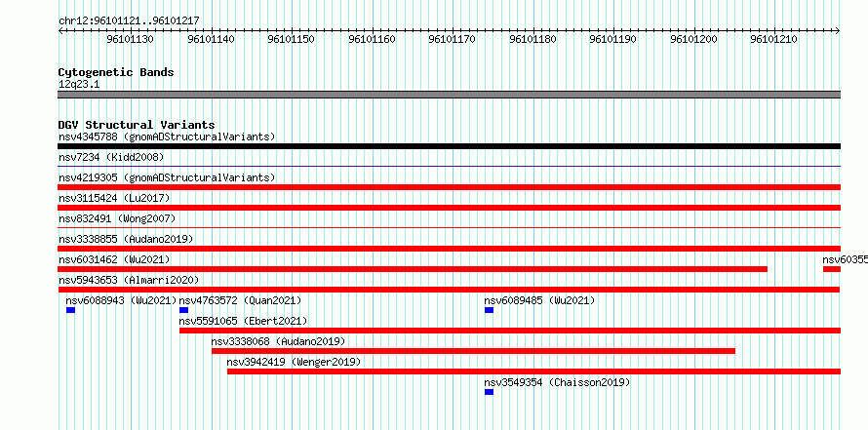Click ruler position 96101140

pyautogui.click(x=211, y=39)
